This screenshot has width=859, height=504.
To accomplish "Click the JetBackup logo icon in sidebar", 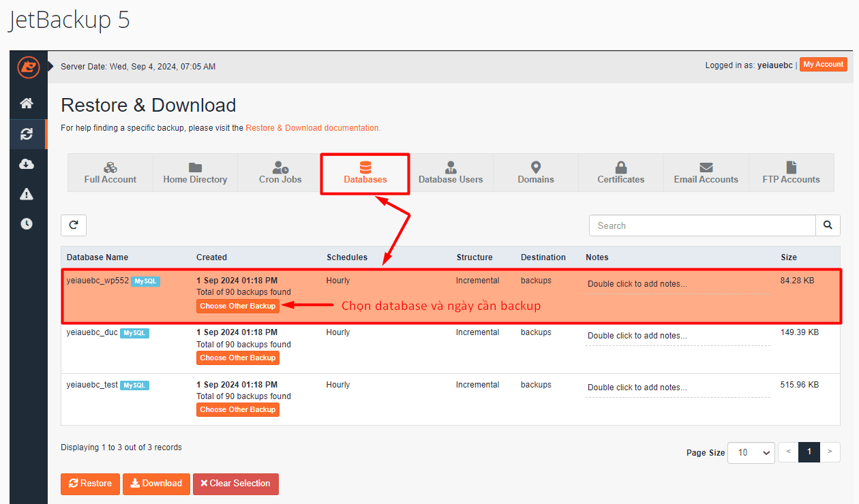I will (x=27, y=67).
